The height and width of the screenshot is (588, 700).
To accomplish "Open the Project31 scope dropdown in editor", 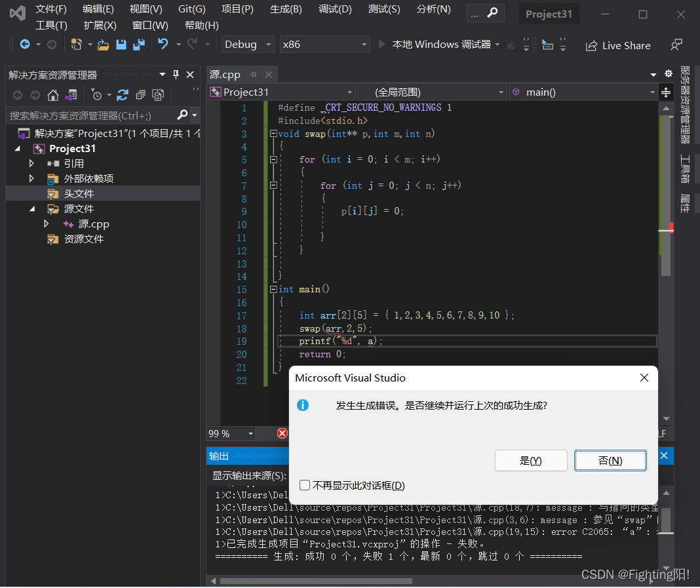I will click(282, 92).
